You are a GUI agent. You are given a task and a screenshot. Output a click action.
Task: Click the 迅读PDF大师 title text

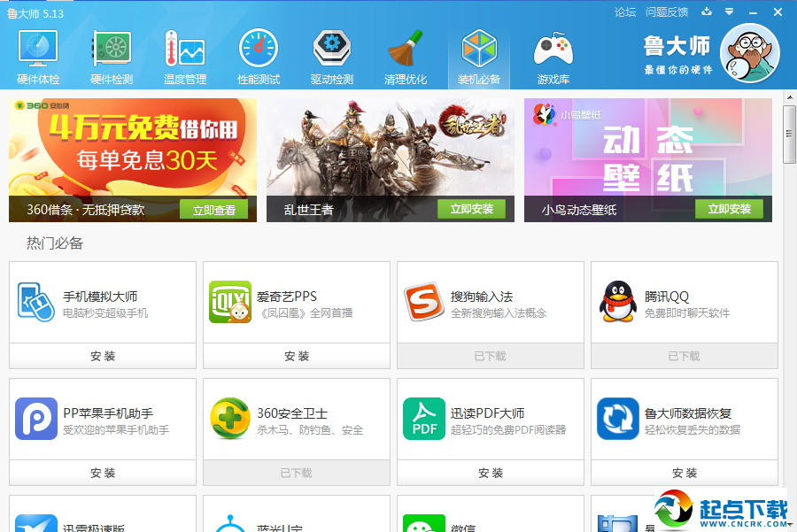click(487, 413)
